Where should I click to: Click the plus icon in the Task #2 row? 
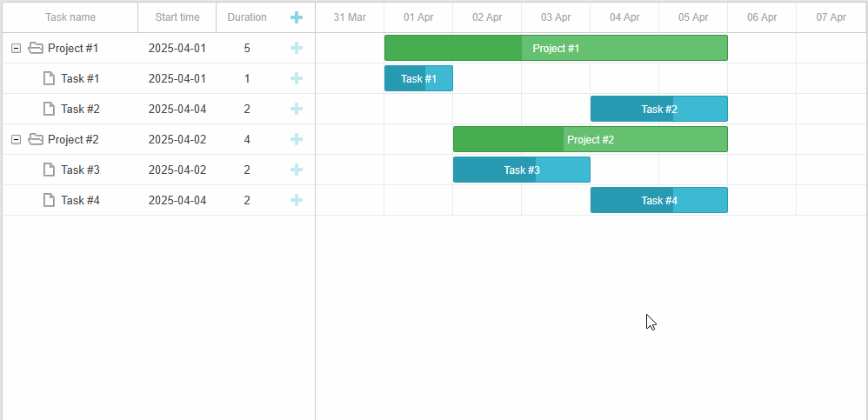(x=297, y=109)
